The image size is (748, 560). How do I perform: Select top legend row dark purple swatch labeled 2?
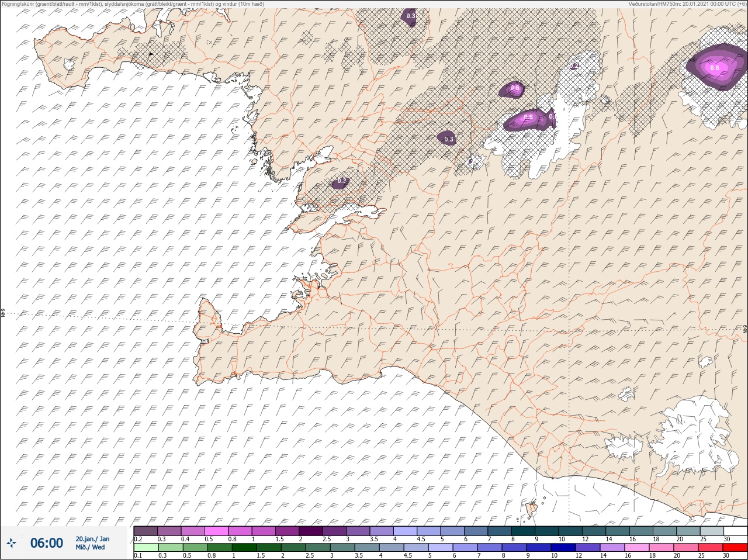click(x=311, y=531)
